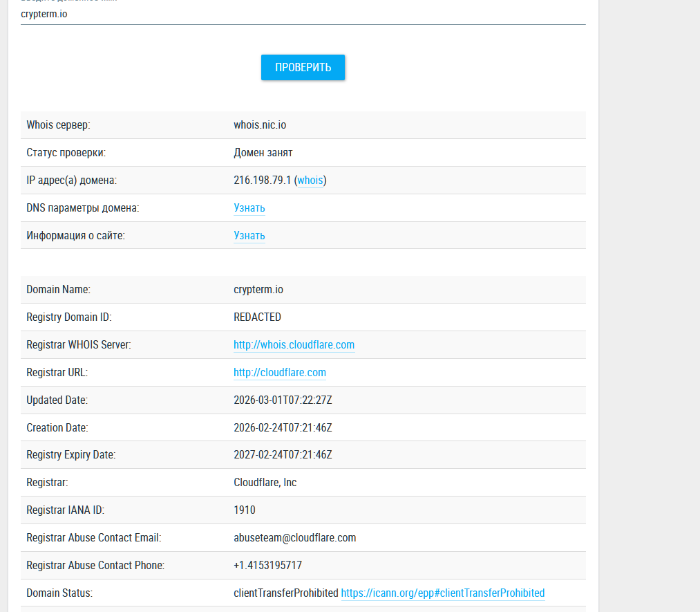Click Узнать for Информация о сайте
The width and height of the screenshot is (700, 612).
click(249, 236)
